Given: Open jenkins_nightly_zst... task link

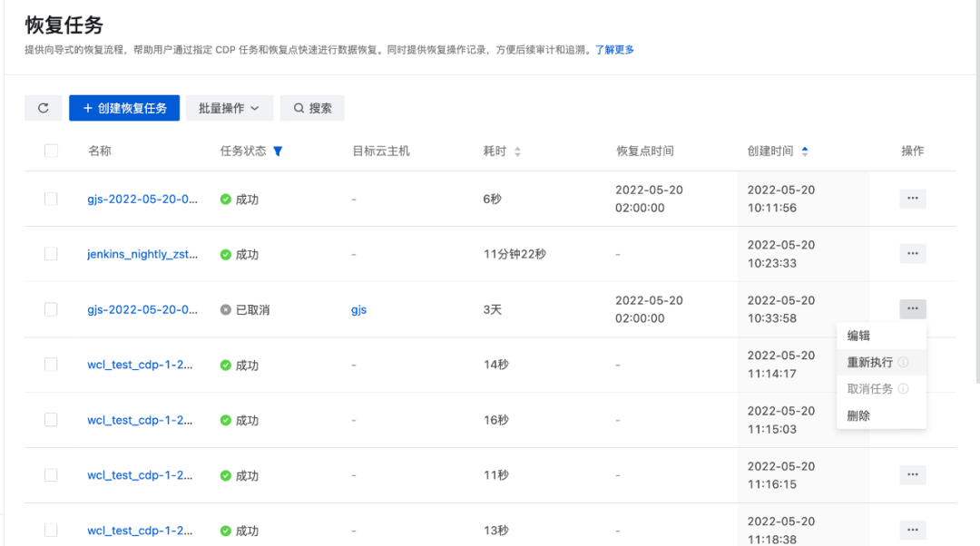Looking at the screenshot, I should [x=142, y=254].
